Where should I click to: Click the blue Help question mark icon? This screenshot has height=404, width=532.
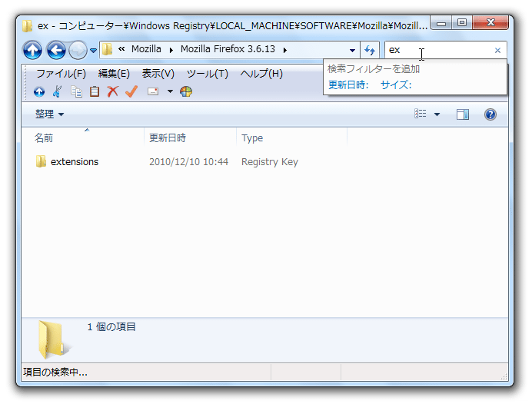[x=490, y=114]
